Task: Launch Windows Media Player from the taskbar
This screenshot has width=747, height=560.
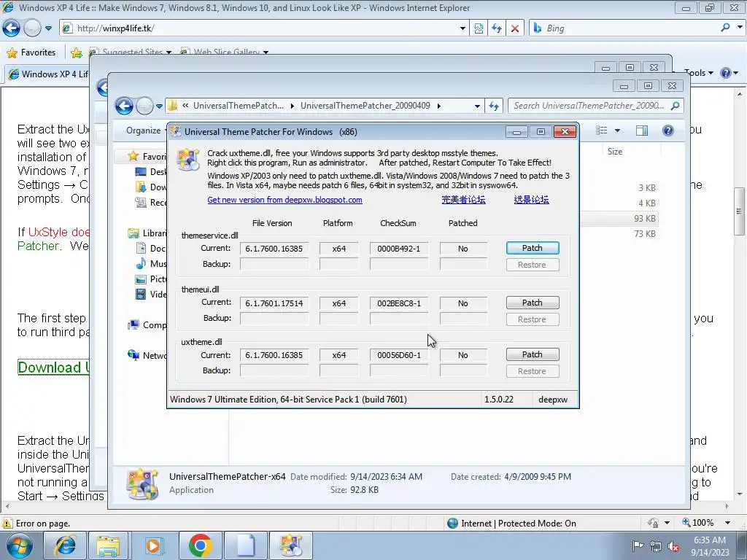Action: click(x=153, y=545)
